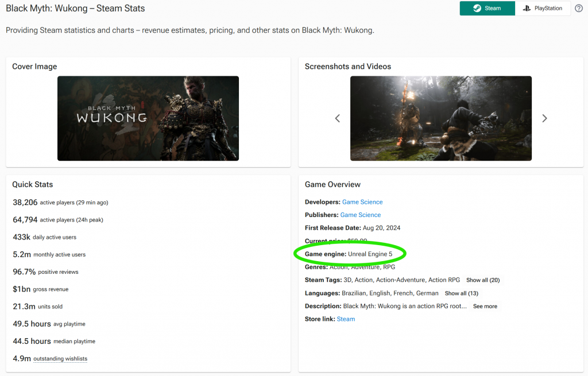Screen dimensions: 588x376
Task: Switch to the Steam platform tab
Action: 487,8
